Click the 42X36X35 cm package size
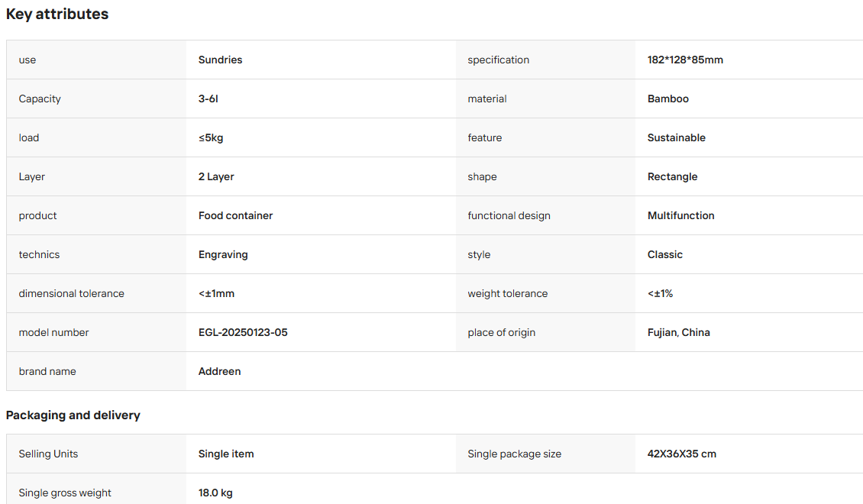 pos(682,454)
